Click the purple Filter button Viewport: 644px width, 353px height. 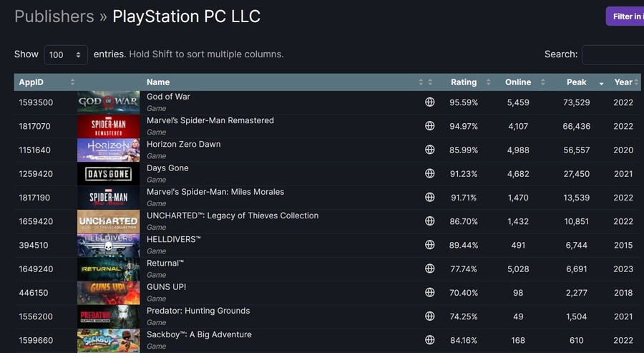(626, 16)
